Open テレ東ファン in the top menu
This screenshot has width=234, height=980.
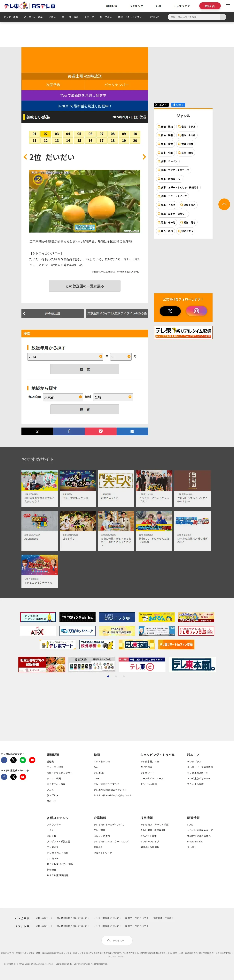tap(182, 6)
